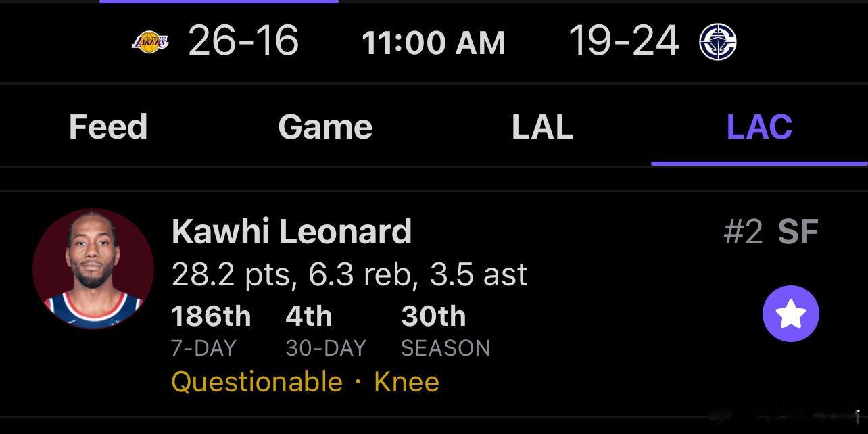Click the purple indicator bar at top
This screenshot has width=868, height=434.
(218, 2)
